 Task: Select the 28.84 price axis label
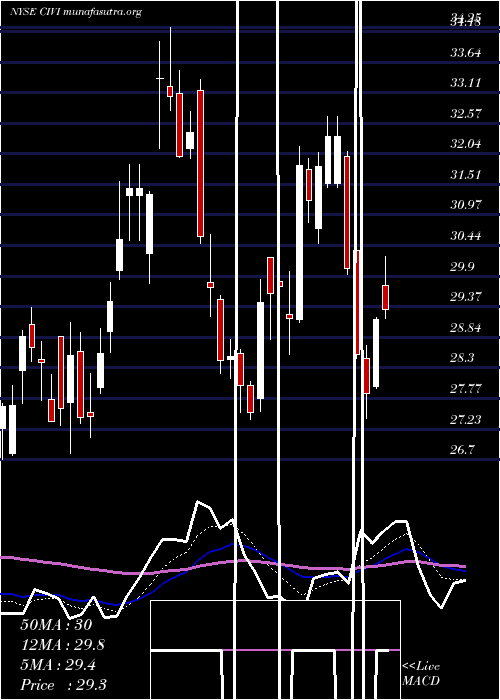point(466,327)
